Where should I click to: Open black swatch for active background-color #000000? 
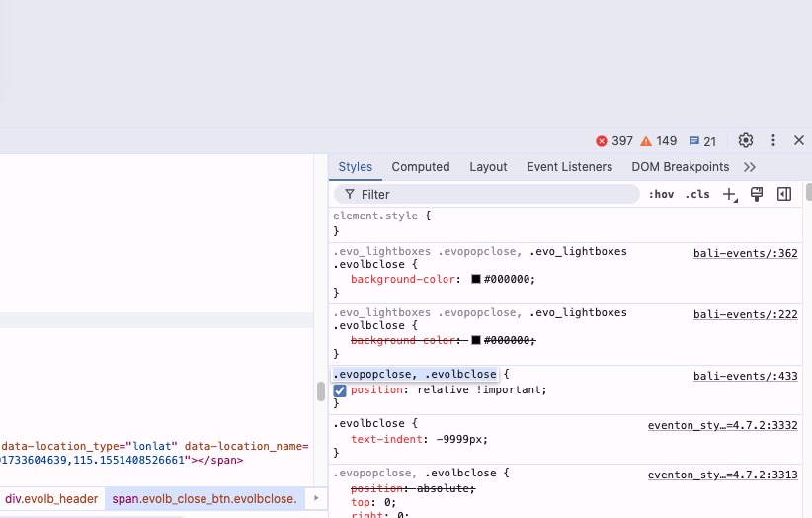click(x=476, y=279)
